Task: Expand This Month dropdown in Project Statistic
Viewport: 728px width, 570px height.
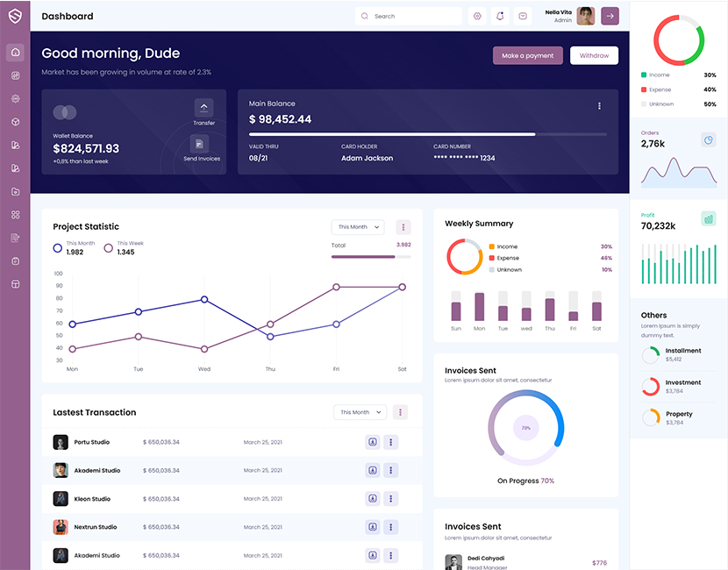Action: [x=358, y=227]
